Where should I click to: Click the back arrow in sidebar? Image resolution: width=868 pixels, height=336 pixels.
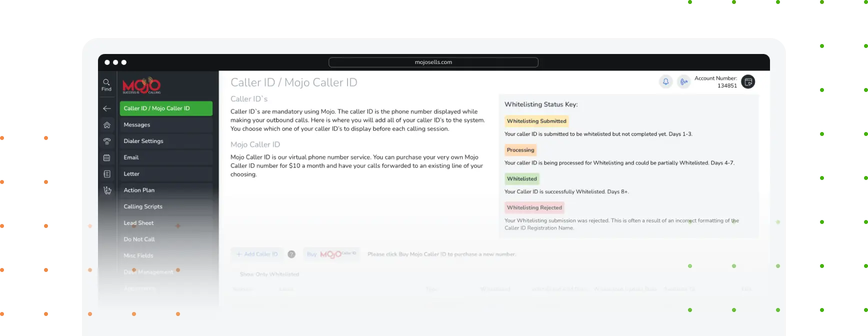coord(107,108)
